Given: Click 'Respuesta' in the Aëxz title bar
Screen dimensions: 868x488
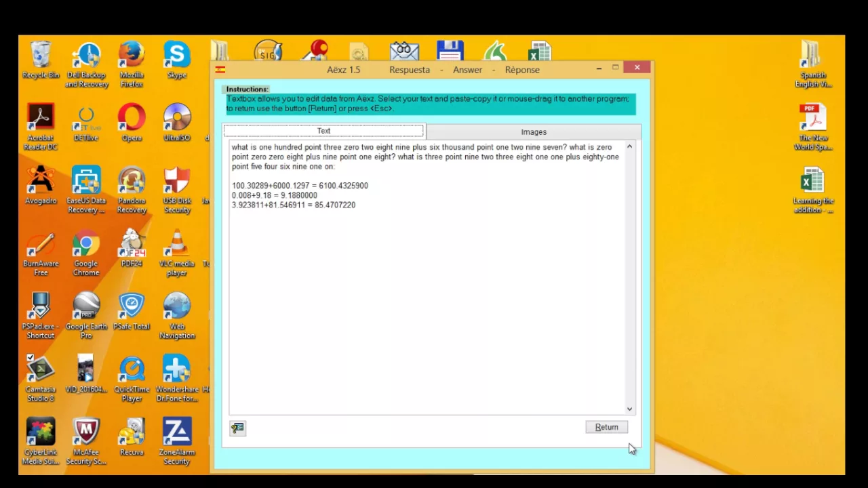Looking at the screenshot, I should tap(410, 70).
